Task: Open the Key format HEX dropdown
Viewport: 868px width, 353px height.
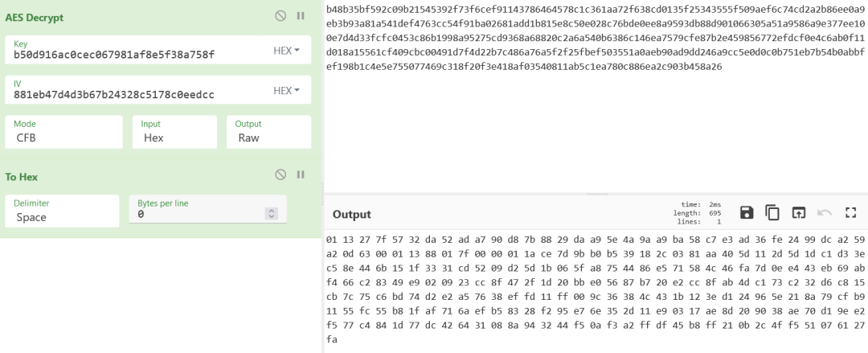Action: pyautogui.click(x=286, y=51)
